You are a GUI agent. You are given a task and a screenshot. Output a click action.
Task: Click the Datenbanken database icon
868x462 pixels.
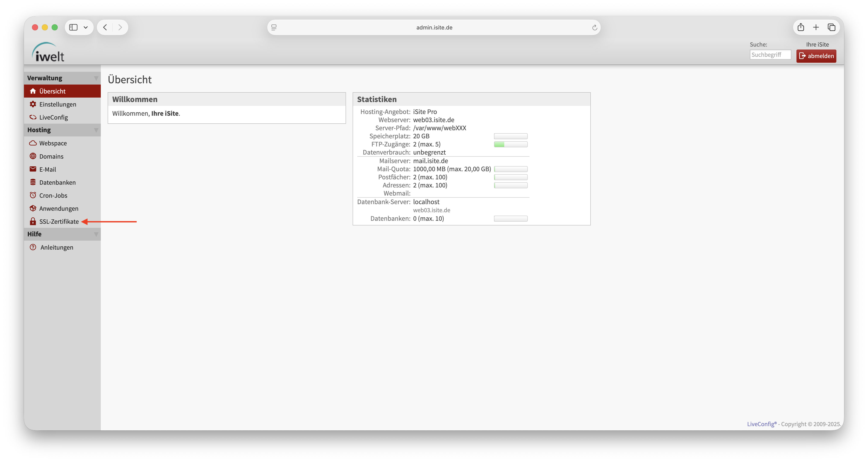pos(33,182)
